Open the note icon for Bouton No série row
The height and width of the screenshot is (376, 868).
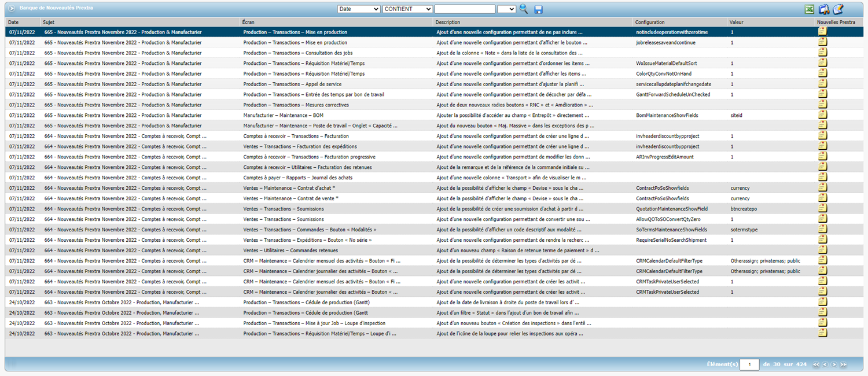point(822,240)
